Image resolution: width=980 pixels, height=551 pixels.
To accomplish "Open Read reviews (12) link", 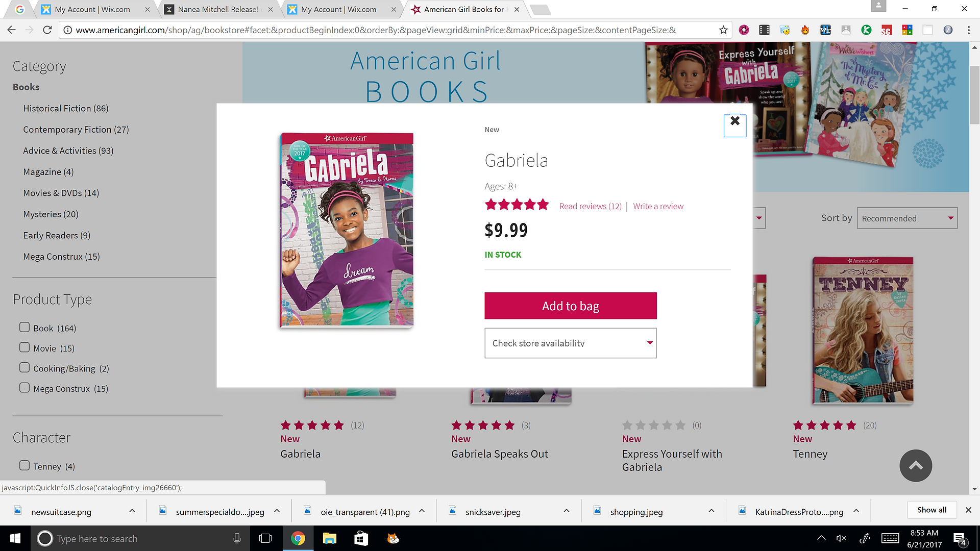I will 590,206.
